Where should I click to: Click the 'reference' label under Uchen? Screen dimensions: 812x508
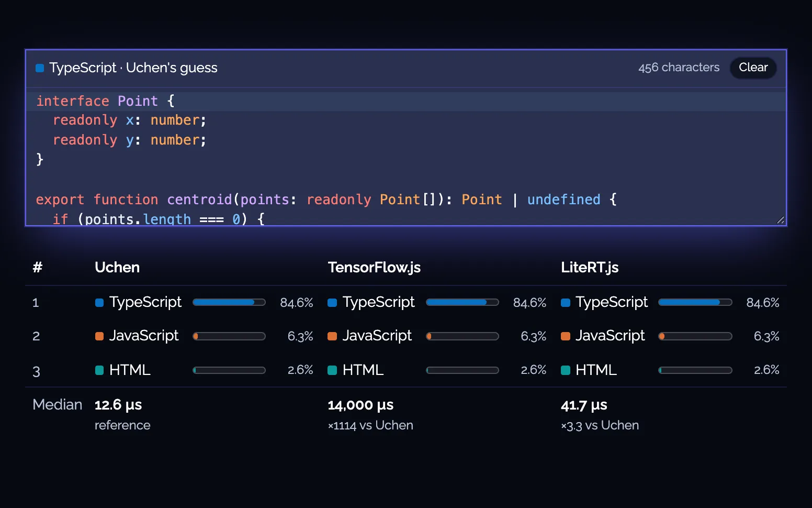point(122,425)
